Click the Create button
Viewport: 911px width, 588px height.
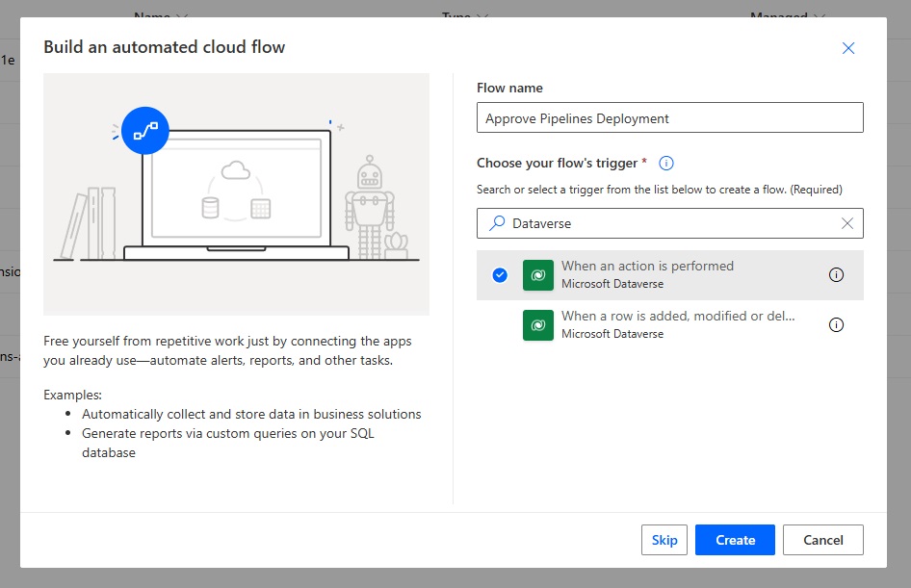[x=735, y=540]
